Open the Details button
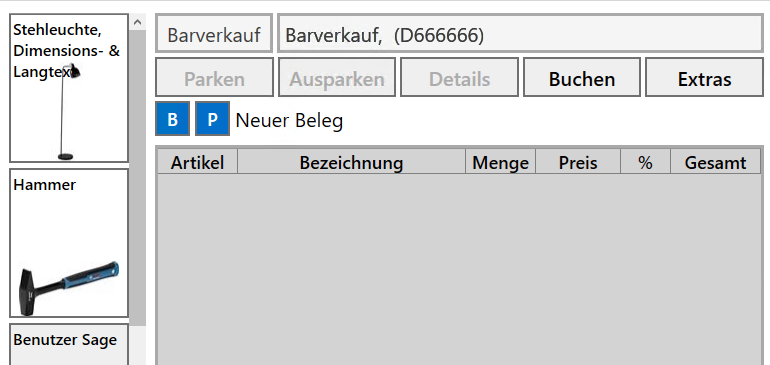 click(x=459, y=77)
